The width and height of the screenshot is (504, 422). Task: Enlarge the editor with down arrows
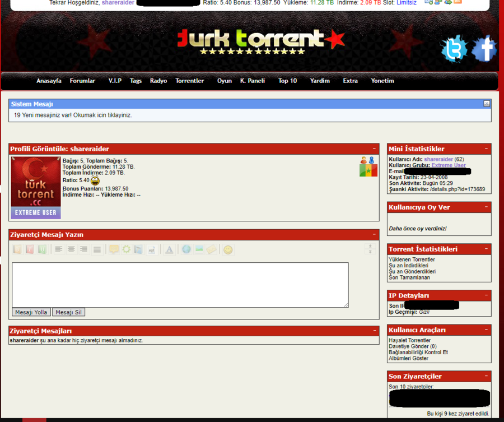370,252
